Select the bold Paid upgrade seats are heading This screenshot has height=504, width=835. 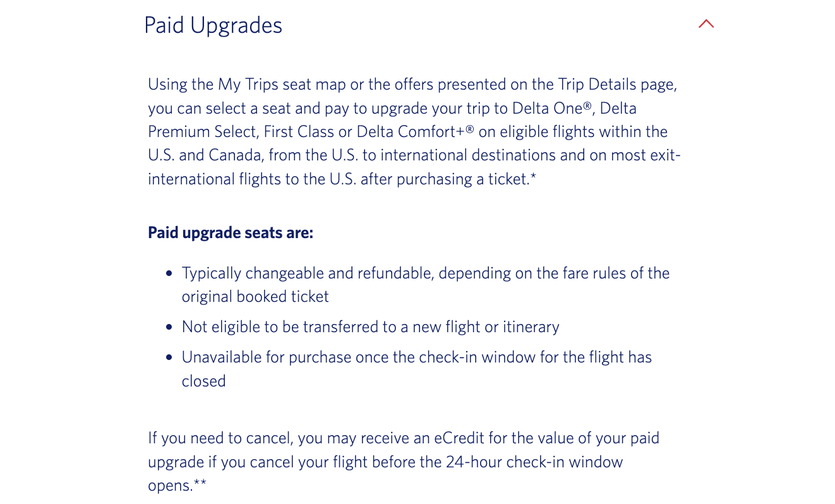230,232
